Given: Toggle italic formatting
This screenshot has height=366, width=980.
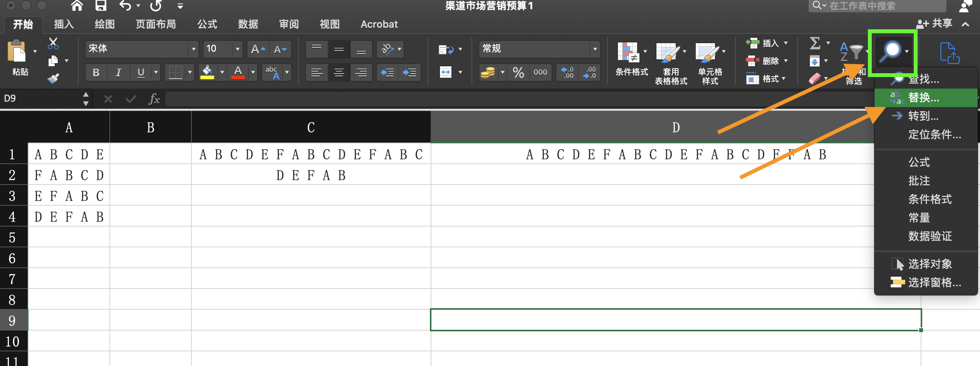Looking at the screenshot, I should point(118,72).
